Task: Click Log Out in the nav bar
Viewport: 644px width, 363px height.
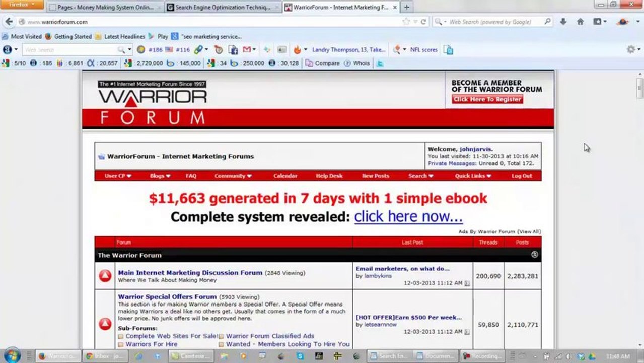Action: point(521,176)
